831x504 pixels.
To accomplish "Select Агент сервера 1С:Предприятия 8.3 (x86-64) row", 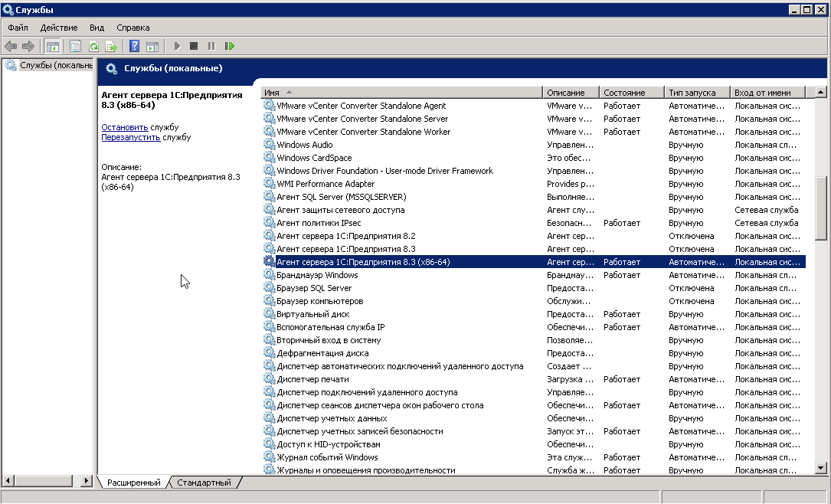I will [534, 262].
